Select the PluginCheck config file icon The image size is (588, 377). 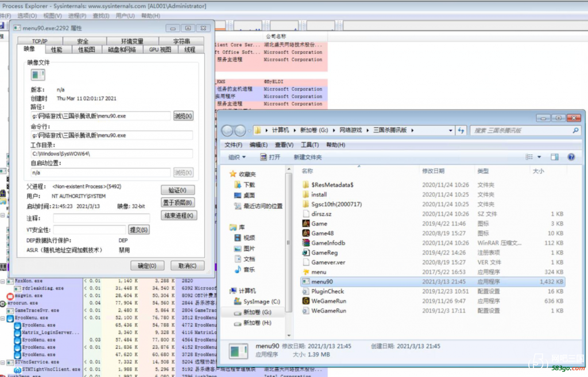(x=305, y=291)
